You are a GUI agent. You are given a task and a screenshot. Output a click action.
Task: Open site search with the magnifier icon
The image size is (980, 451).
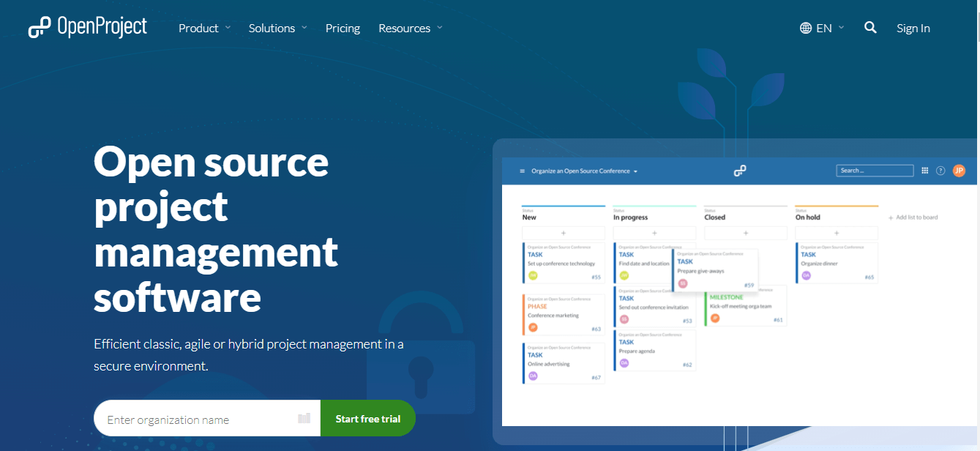pyautogui.click(x=870, y=27)
